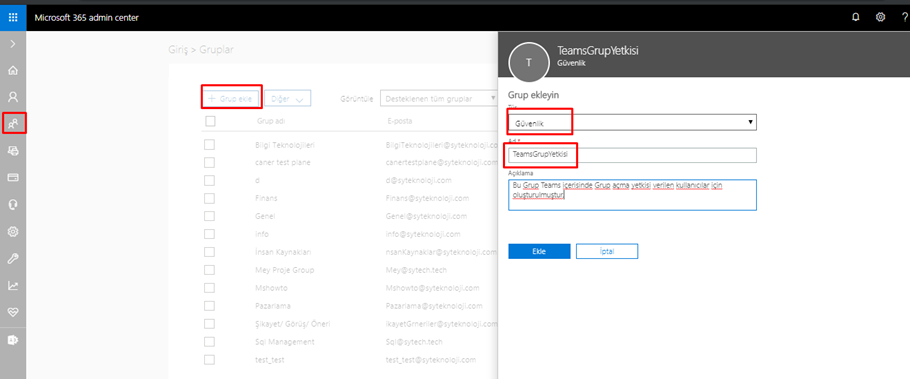Check the Genel group checkbox
Screen dimensions: 910x379
pos(210,216)
